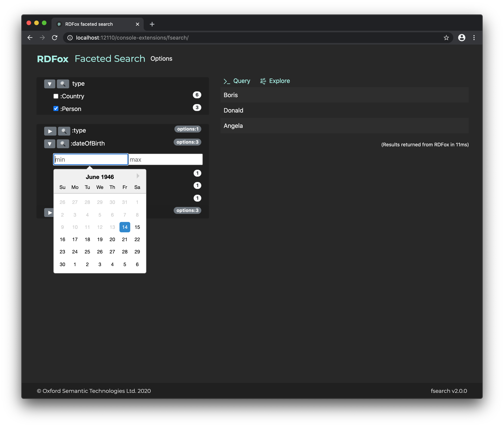Click the search magnifier beside type facet
The image size is (504, 427).
click(63, 84)
